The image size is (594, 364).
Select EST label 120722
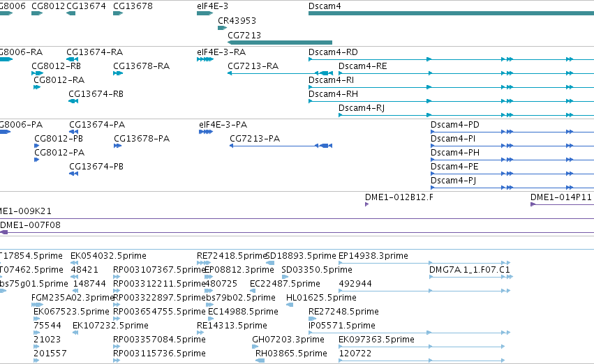point(355,354)
